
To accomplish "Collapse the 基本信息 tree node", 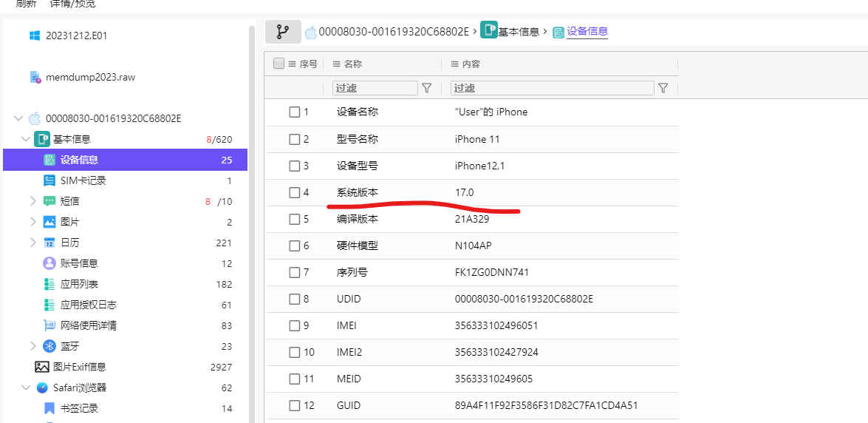I will pyautogui.click(x=25, y=139).
